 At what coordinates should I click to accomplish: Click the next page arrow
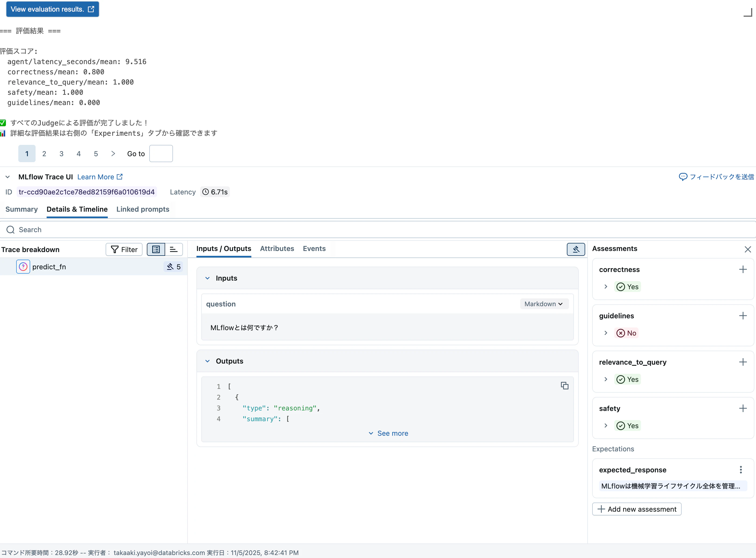(x=113, y=154)
